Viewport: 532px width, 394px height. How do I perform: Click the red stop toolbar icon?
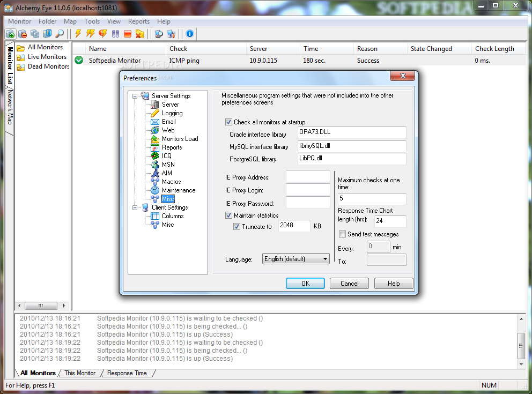click(128, 34)
